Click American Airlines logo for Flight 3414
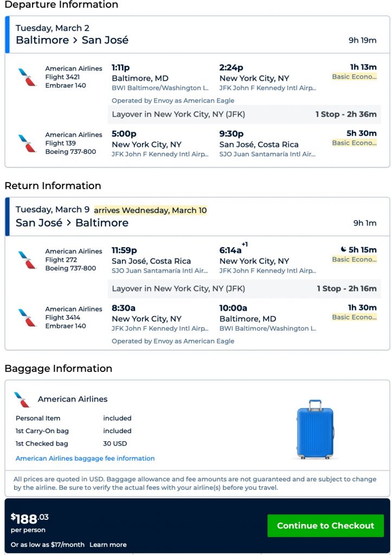The image size is (392, 555). click(27, 318)
